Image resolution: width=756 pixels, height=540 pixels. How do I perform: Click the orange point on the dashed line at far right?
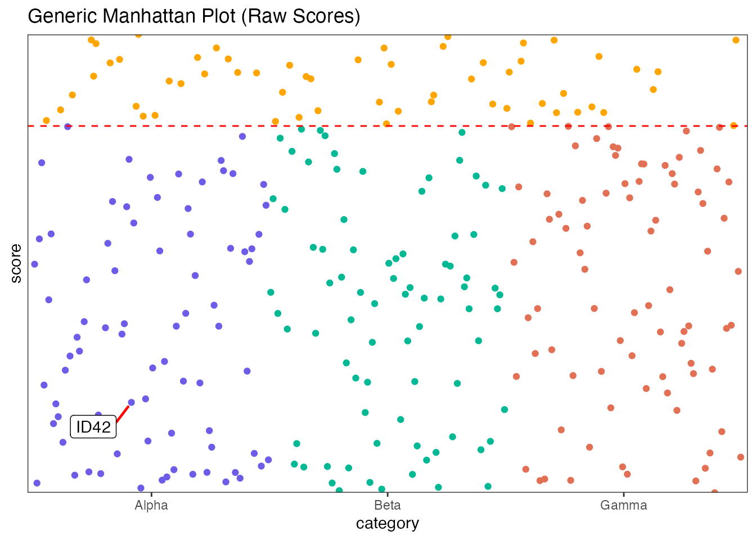pos(733,125)
